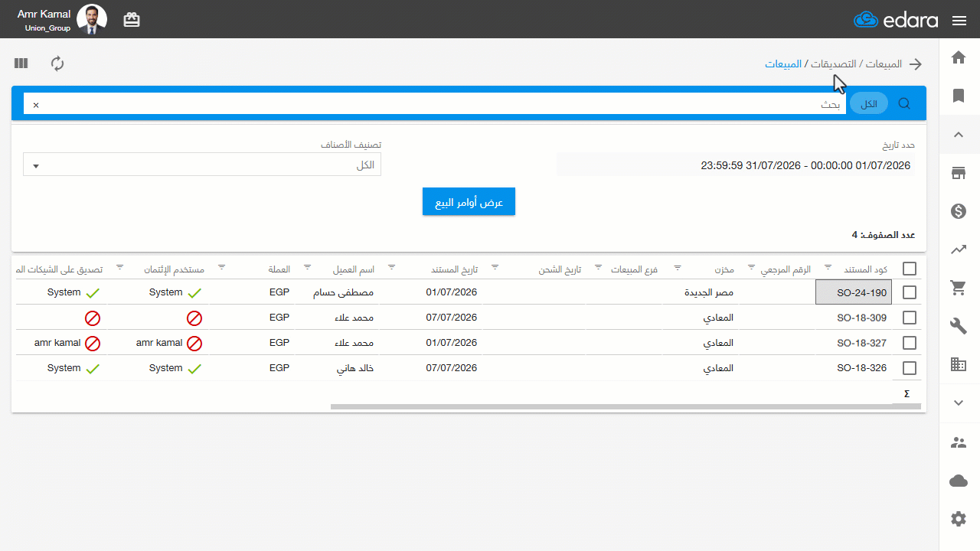
Task: Select the SO-24-190 document cell
Action: pos(854,292)
